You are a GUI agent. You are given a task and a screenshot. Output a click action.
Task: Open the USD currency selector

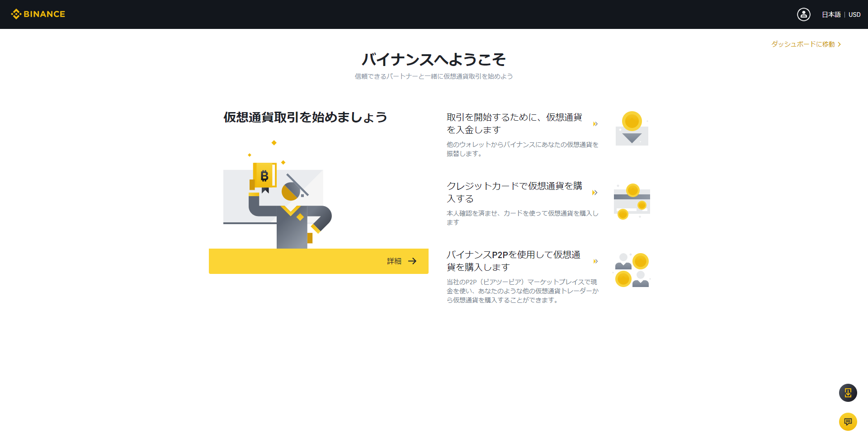(x=854, y=14)
